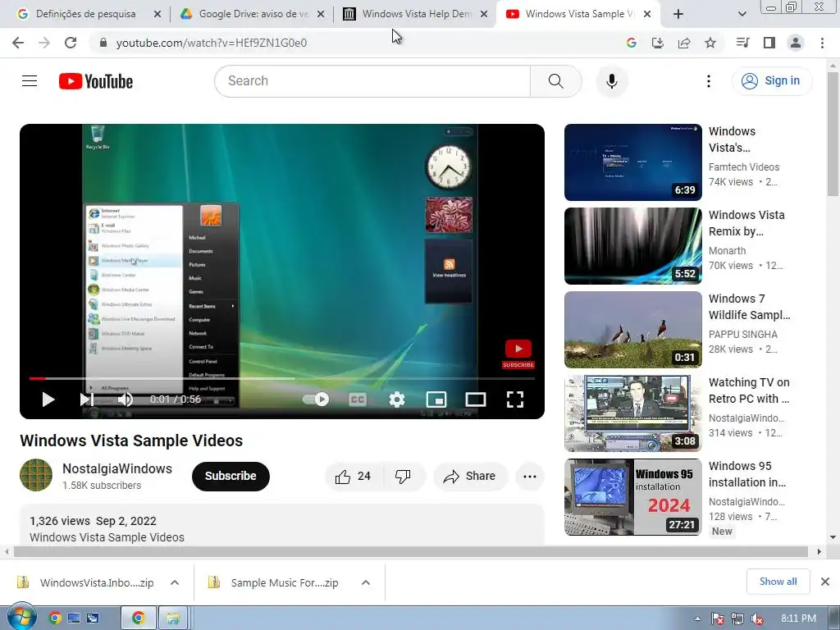Screen dimensions: 840x630
Task: Enter full screen mode
Action: [x=515, y=399]
